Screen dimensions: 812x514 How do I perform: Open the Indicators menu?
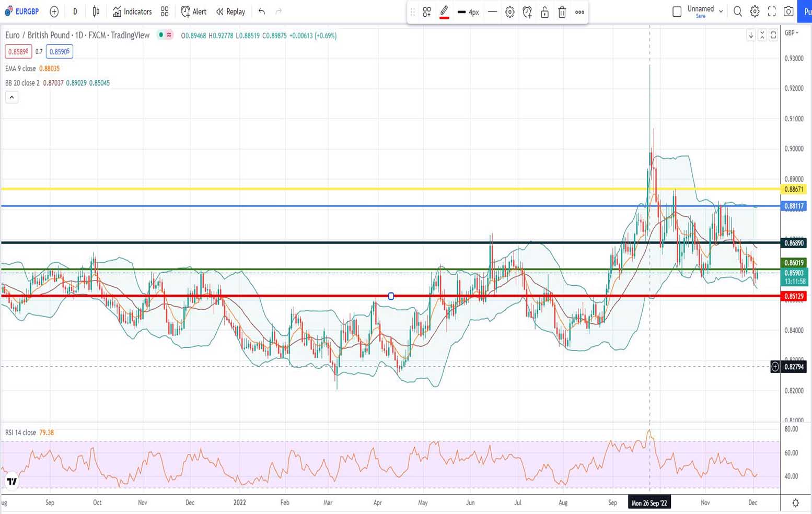pos(132,11)
